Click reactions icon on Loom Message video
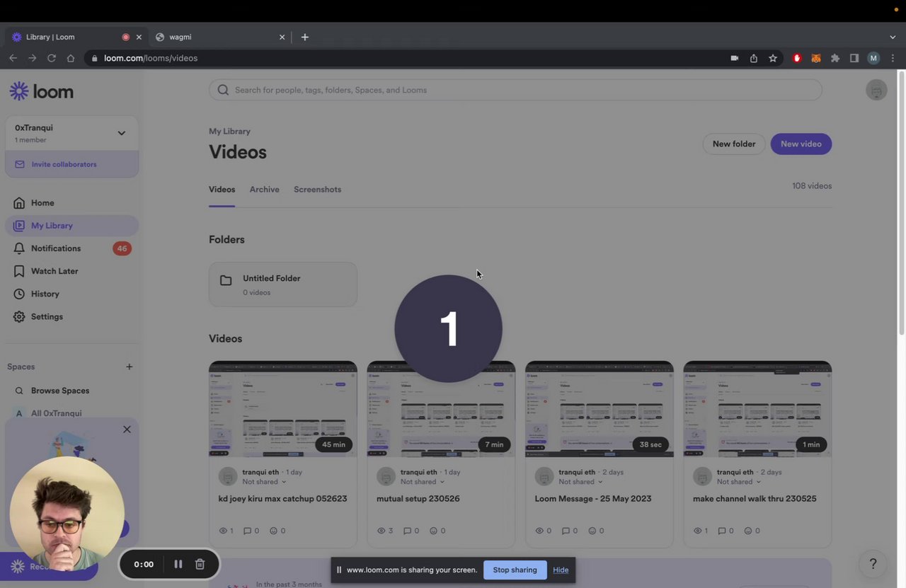906x588 pixels. [592, 531]
